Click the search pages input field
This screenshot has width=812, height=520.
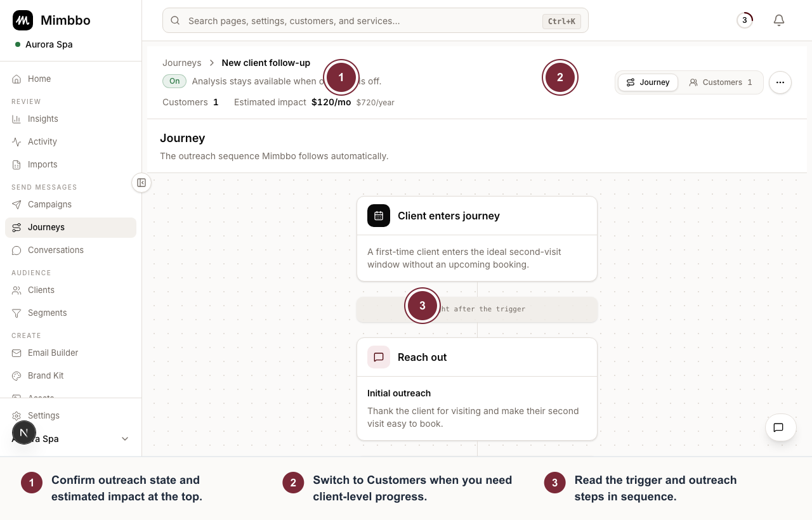[x=376, y=20]
